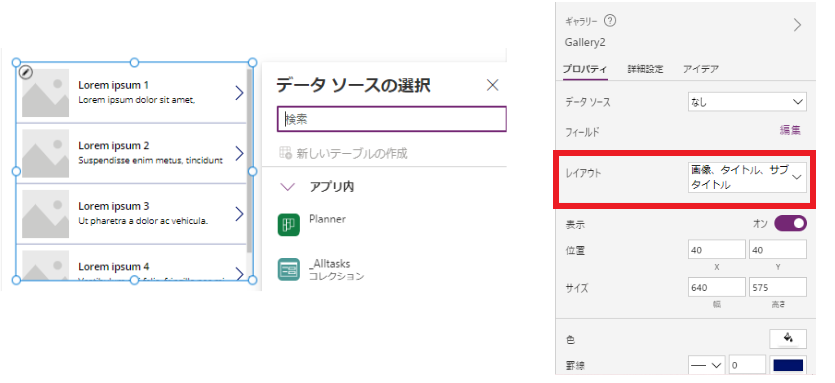
Task: Click the Lorem ipsum 3 title
Action: tap(113, 206)
